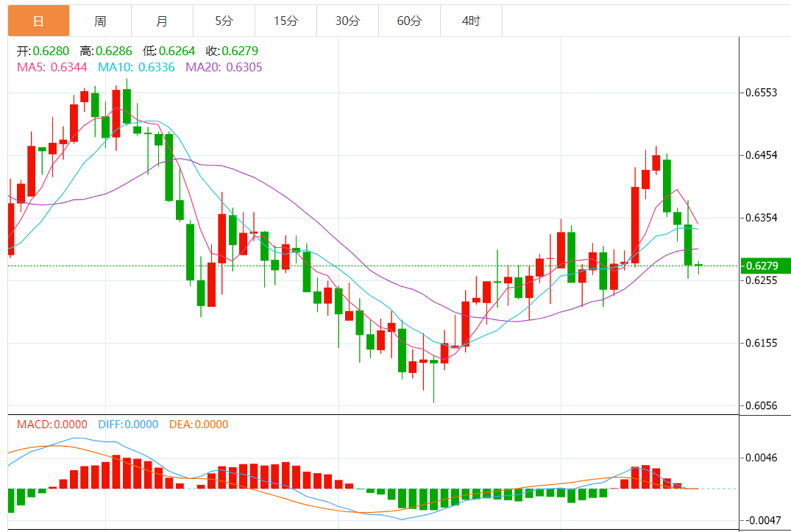Click the DEA:0.0000 indicator label
The image size is (791, 532).
[199, 425]
